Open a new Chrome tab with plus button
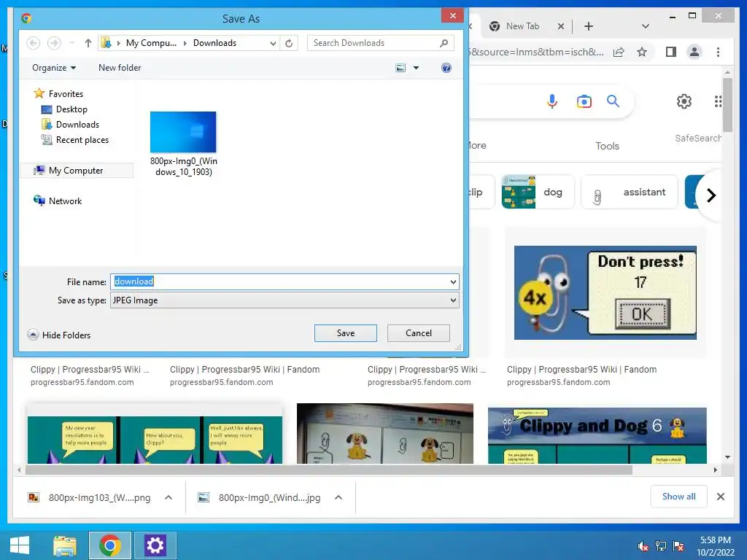747x560 pixels. [589, 26]
